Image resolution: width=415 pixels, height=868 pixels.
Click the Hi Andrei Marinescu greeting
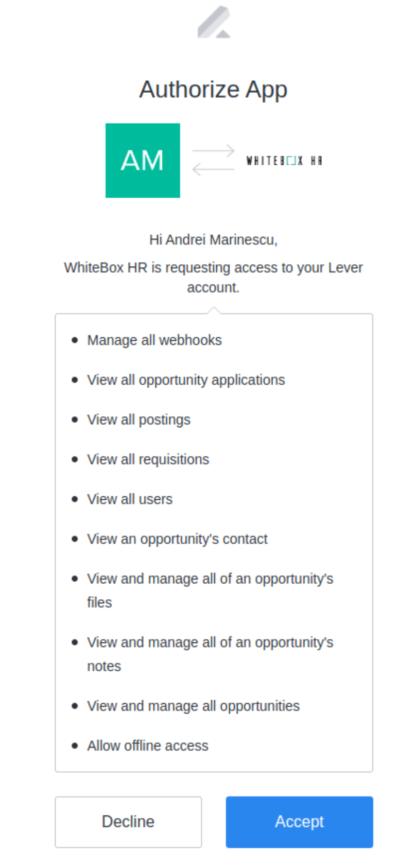(213, 240)
